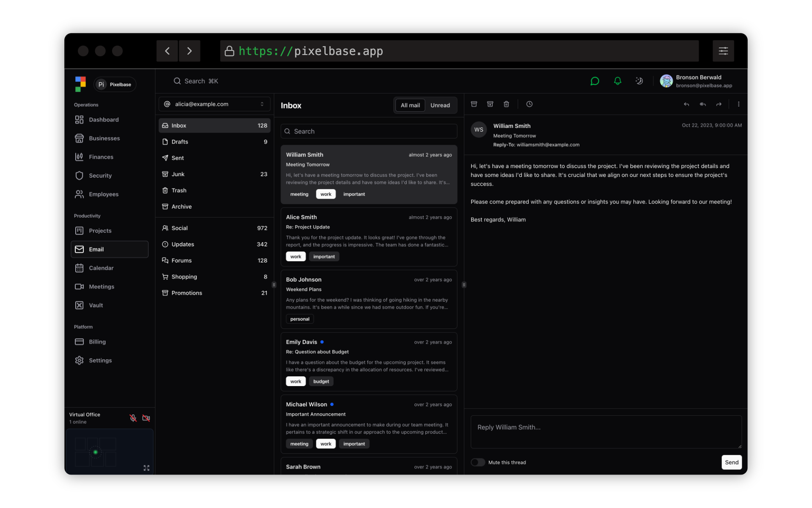Open notifications from the bell icon
The height and width of the screenshot is (508, 812).
(x=617, y=81)
